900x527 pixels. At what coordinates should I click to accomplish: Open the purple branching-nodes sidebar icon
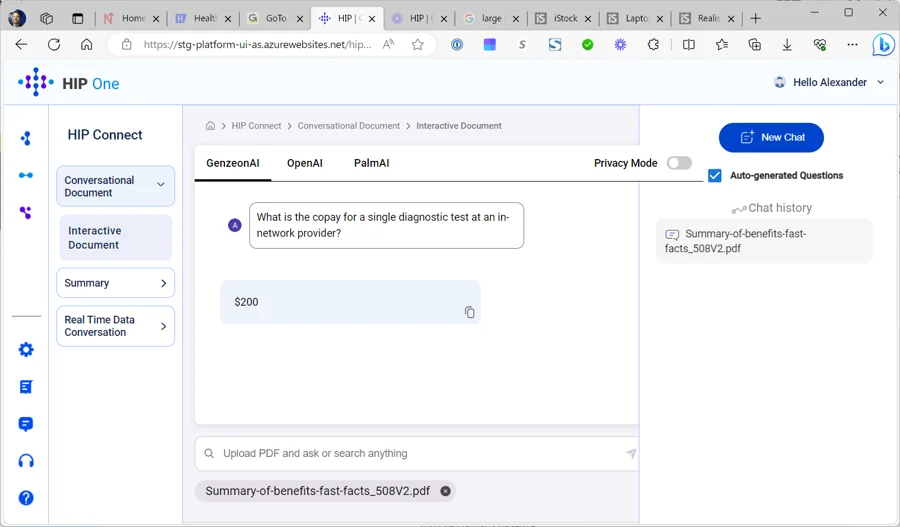click(26, 212)
